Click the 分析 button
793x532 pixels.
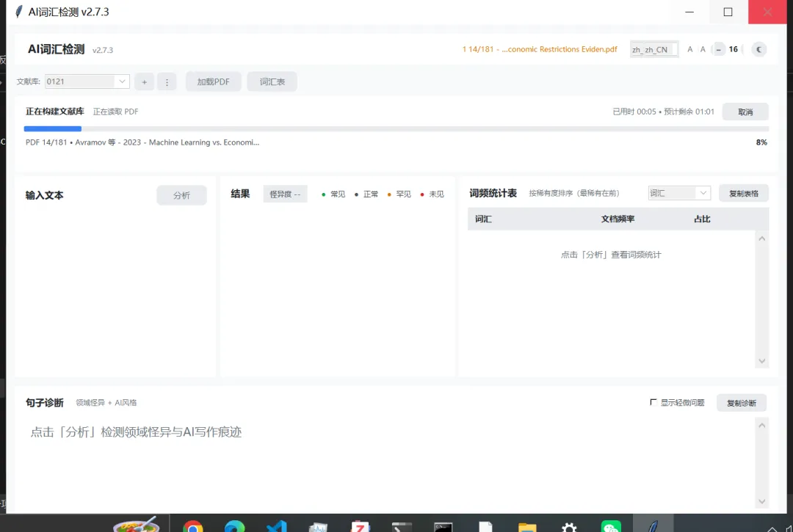181,195
